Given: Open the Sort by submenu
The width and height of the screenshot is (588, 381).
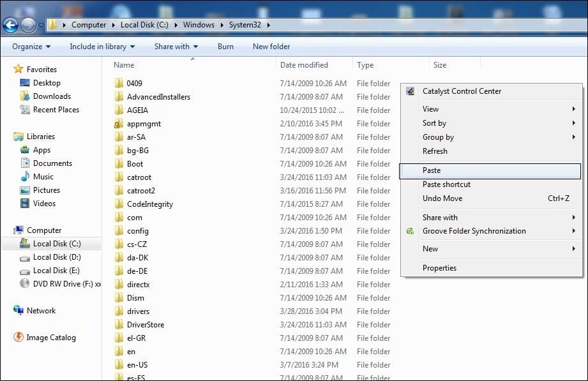Looking at the screenshot, I should tap(492, 123).
